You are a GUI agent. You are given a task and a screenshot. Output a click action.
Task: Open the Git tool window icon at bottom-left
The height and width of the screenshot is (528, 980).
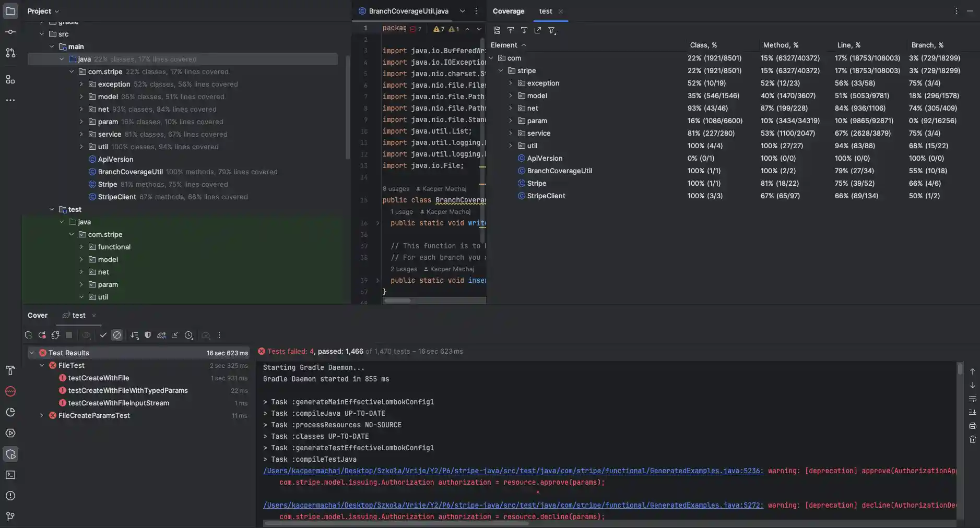(x=10, y=517)
